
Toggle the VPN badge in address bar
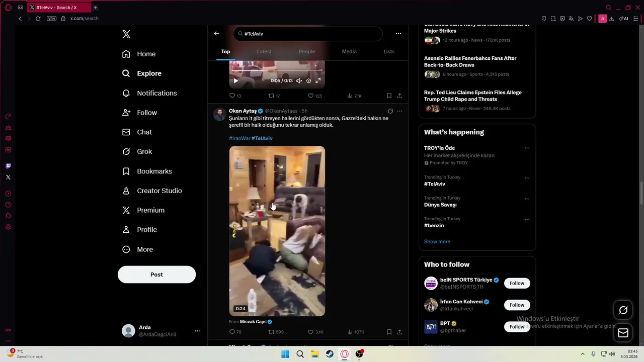(51, 19)
